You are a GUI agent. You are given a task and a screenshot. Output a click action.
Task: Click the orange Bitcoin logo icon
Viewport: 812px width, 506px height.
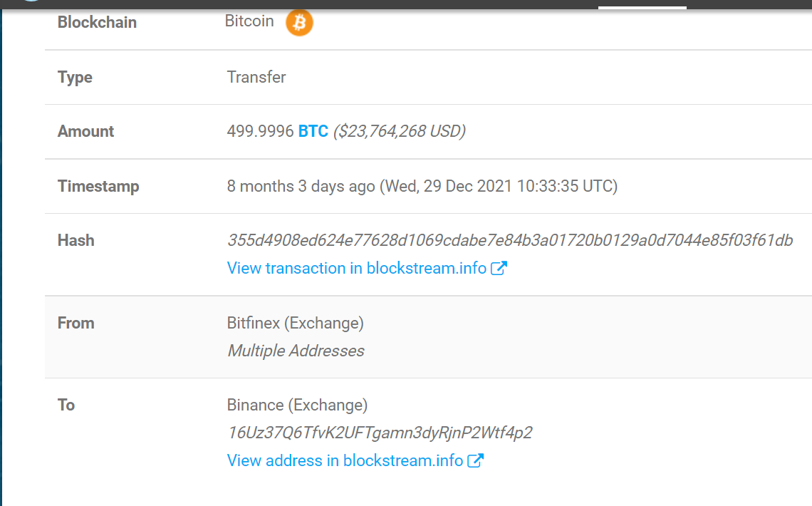(299, 23)
